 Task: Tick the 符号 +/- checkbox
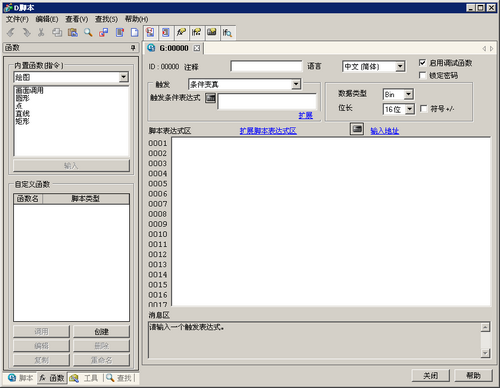(x=424, y=109)
